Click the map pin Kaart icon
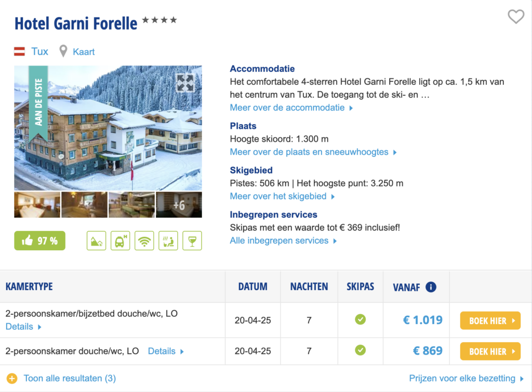The width and height of the screenshot is (532, 392). point(63,51)
